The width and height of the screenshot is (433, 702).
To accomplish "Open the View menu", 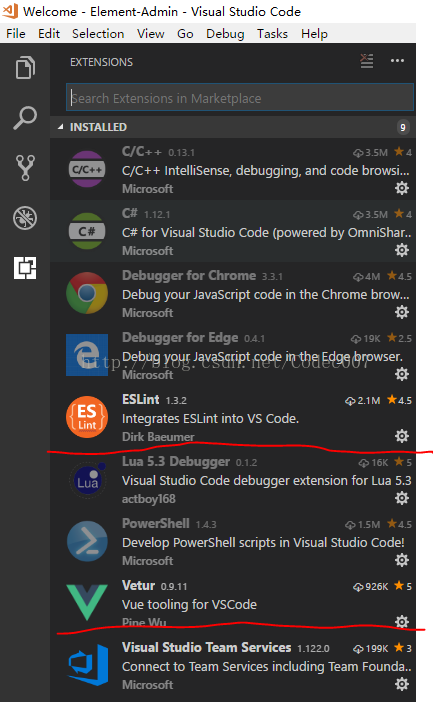I will click(150, 34).
